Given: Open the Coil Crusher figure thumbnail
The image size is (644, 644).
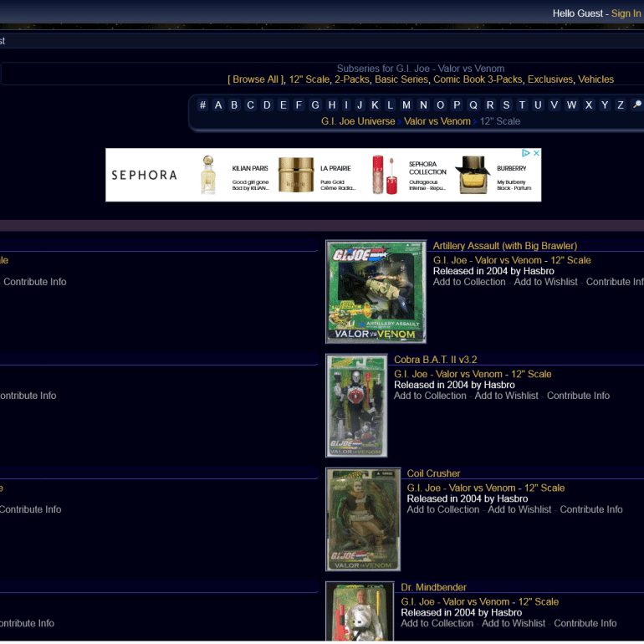Looking at the screenshot, I should pyautogui.click(x=363, y=519).
